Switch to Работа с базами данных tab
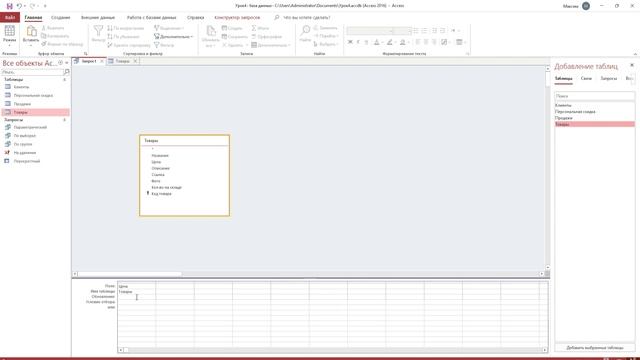This screenshot has height=360, width=640. point(151,18)
